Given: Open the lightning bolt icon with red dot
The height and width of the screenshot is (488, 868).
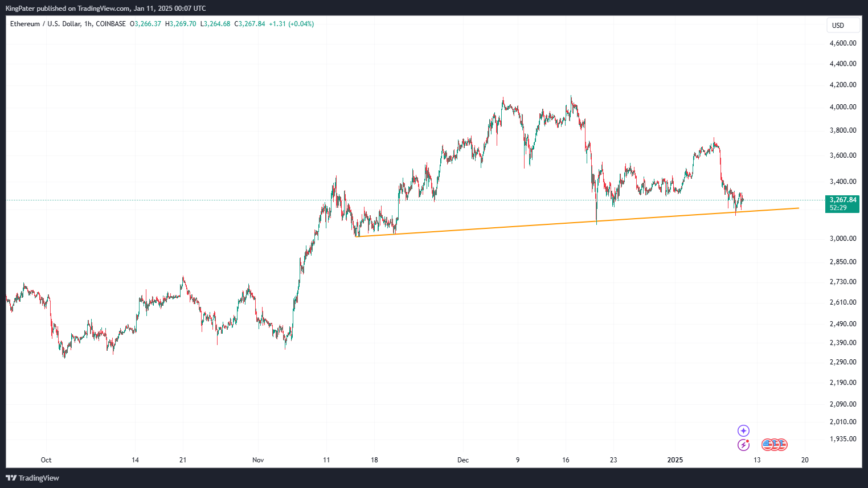Looking at the screenshot, I should coord(743,445).
